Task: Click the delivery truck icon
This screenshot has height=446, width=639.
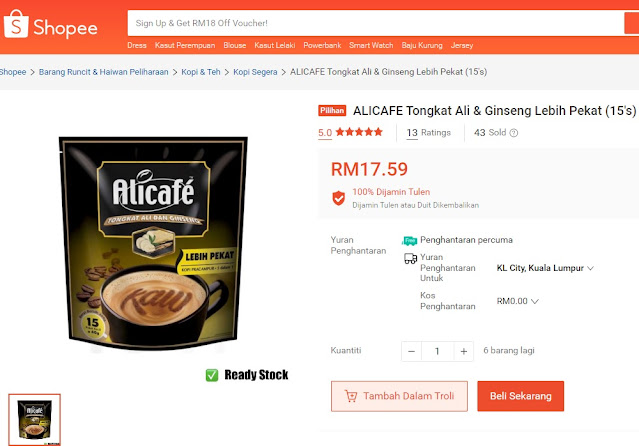Action: point(410,258)
